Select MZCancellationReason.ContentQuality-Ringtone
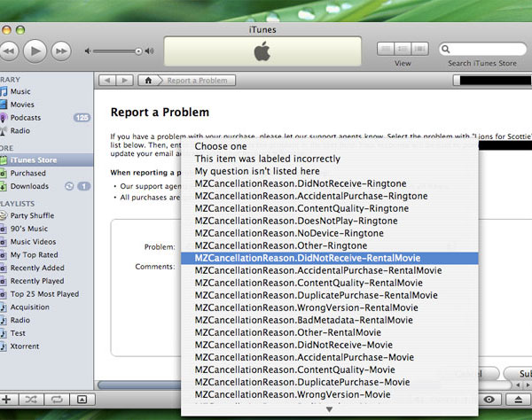 (330, 208)
